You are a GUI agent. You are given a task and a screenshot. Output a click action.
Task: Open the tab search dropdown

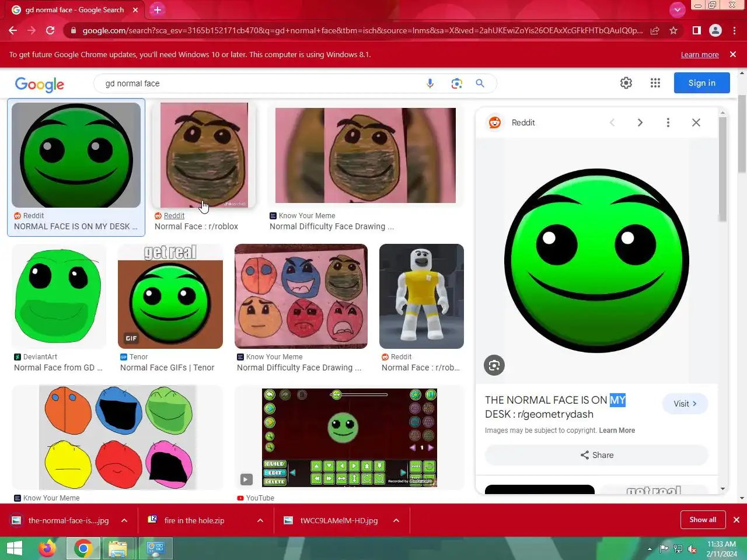pyautogui.click(x=677, y=9)
